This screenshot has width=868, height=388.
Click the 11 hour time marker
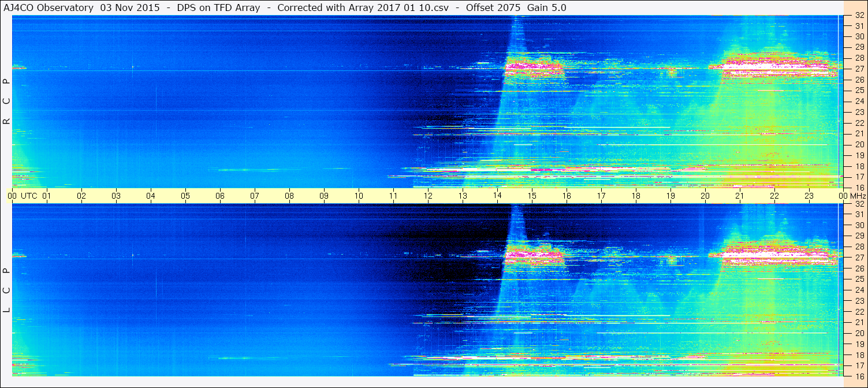tap(393, 196)
